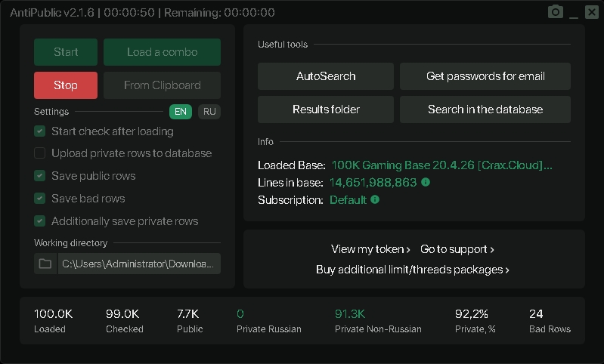
Task: Click Search in the database button
Action: [485, 110]
